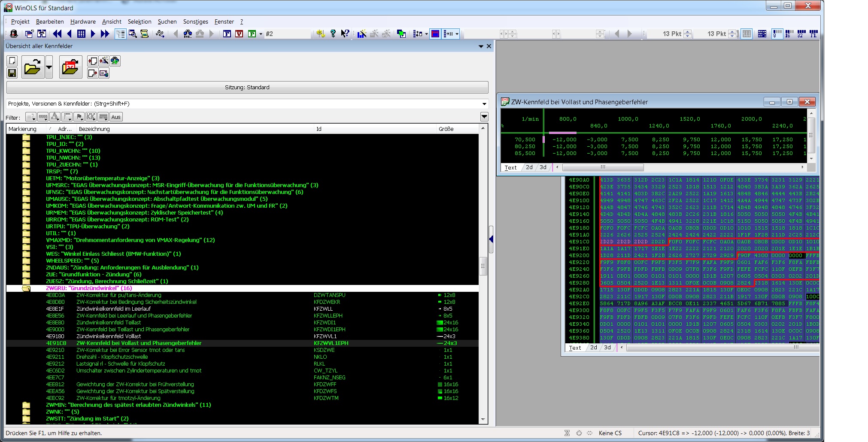Toggle the red-blue window toolbar button
This screenshot has width=868, height=442.
435,33
